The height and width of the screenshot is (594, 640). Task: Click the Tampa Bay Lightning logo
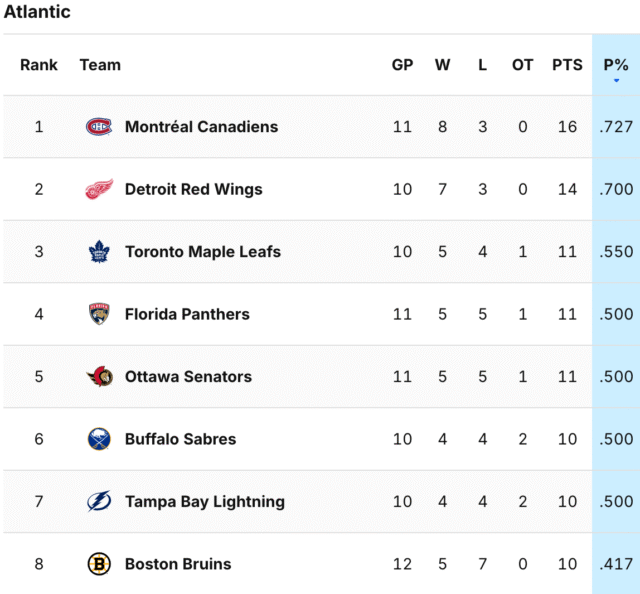click(99, 502)
